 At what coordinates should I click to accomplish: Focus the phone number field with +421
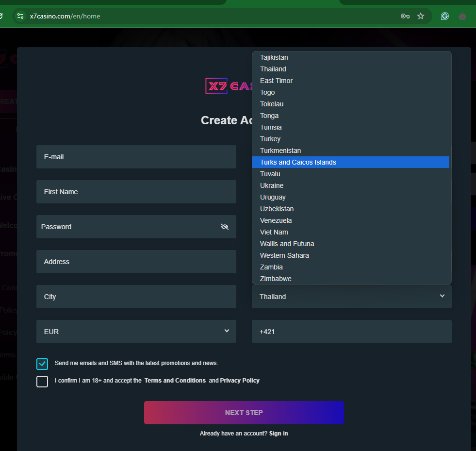(x=351, y=332)
